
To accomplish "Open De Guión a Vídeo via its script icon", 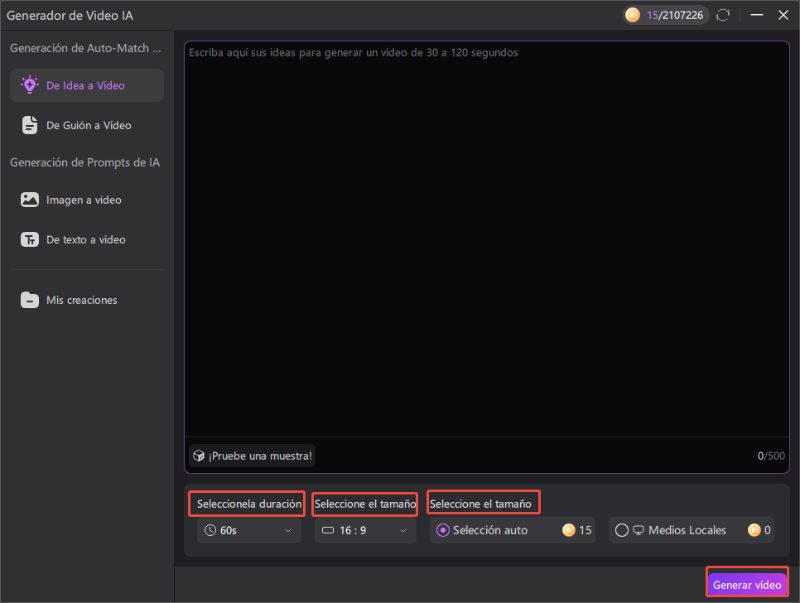I will [29, 125].
